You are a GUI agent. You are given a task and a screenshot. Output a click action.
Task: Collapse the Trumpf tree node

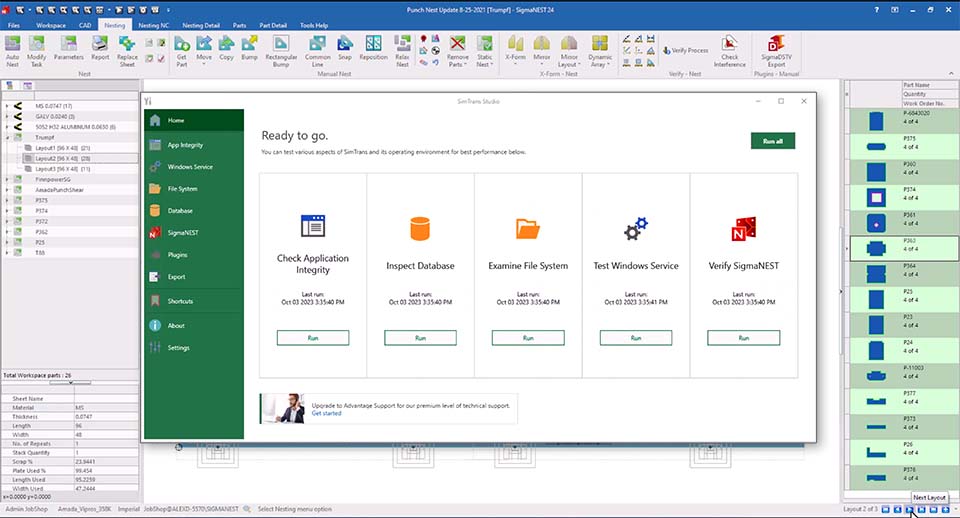(7, 137)
